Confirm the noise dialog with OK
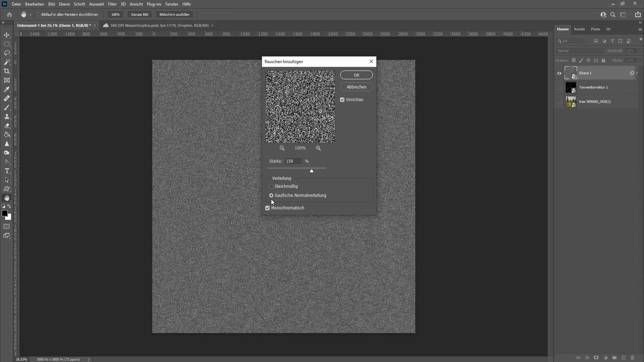This screenshot has width=644, height=362. [356, 75]
